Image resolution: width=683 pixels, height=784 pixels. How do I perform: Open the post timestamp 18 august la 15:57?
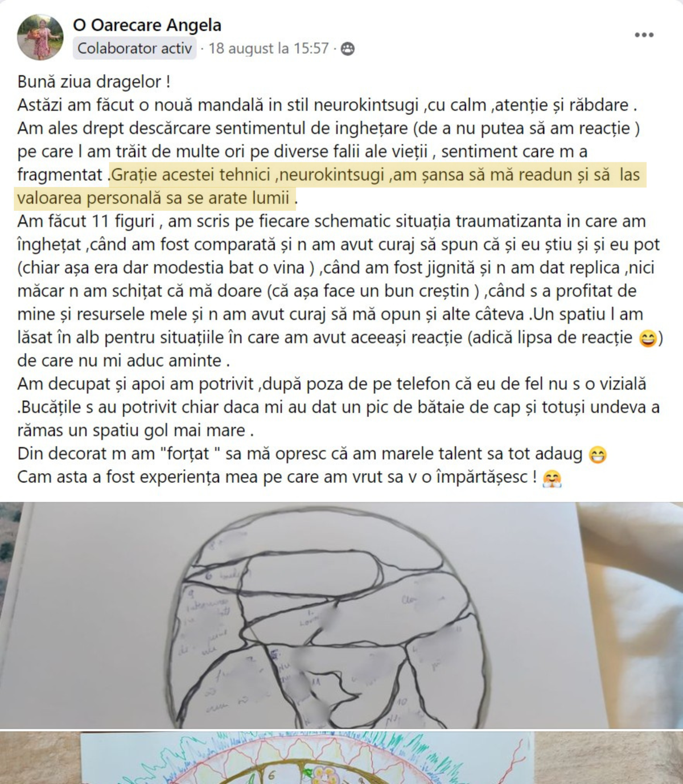(x=269, y=48)
